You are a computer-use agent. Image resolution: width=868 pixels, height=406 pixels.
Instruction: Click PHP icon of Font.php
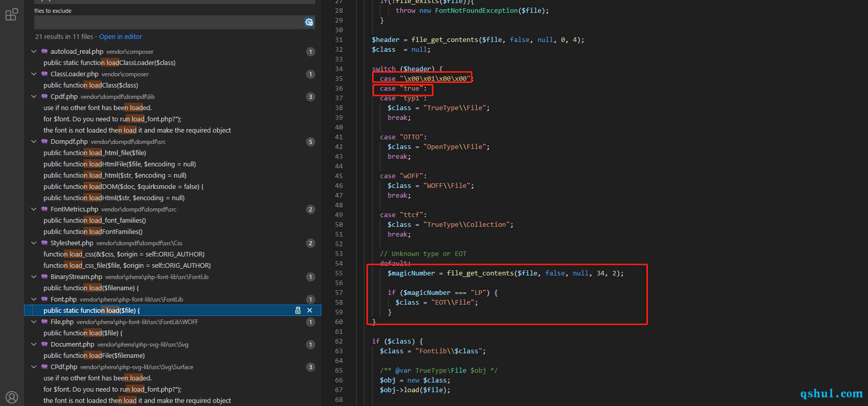click(45, 299)
